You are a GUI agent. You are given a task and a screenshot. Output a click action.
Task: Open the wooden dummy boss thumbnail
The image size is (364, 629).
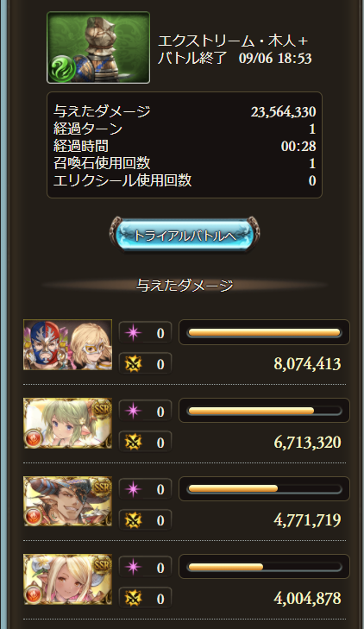(98, 47)
